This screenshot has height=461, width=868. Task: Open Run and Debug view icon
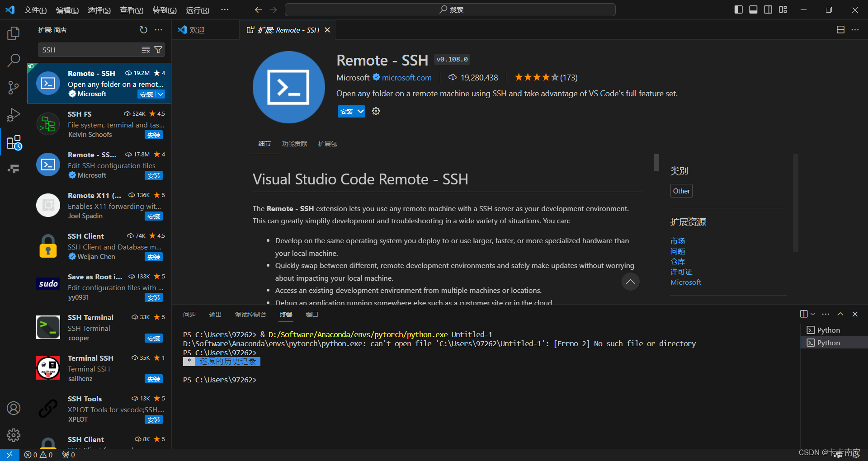point(14,115)
